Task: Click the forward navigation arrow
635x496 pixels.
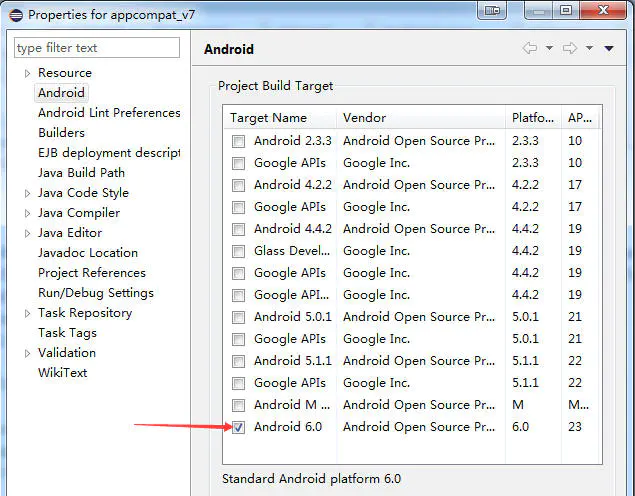Action: (570, 48)
